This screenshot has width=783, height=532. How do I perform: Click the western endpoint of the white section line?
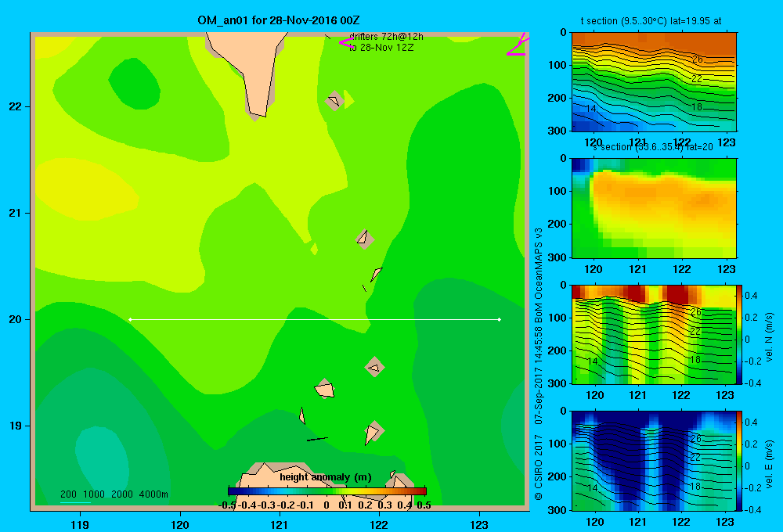coord(130,319)
